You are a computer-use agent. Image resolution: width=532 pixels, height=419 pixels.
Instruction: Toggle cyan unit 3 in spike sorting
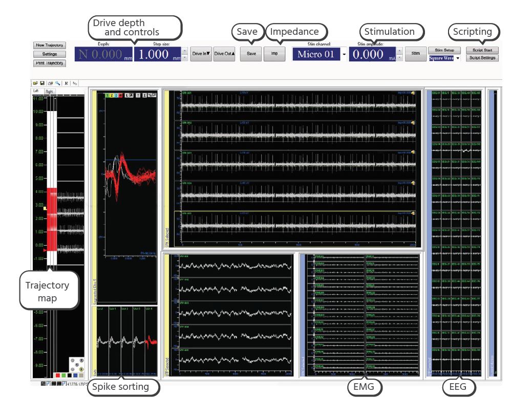[116, 95]
